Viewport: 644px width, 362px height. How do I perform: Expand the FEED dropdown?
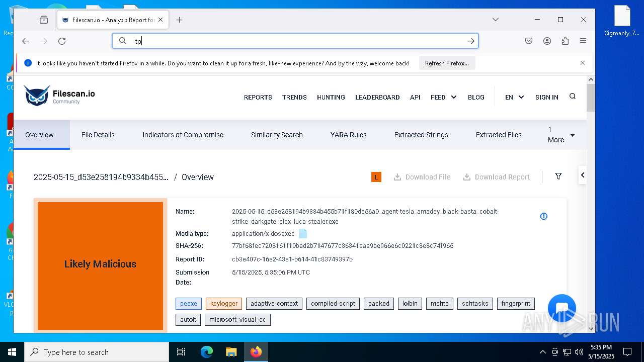coord(443,97)
